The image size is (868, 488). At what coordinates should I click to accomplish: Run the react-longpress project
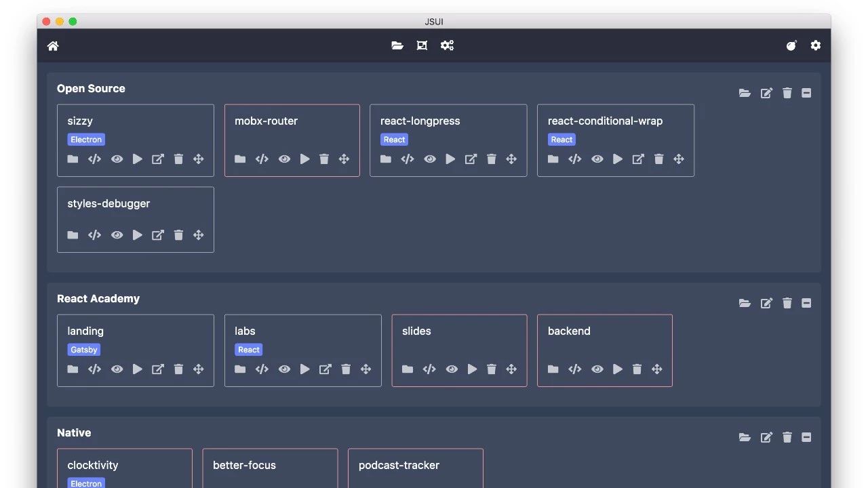coord(451,159)
